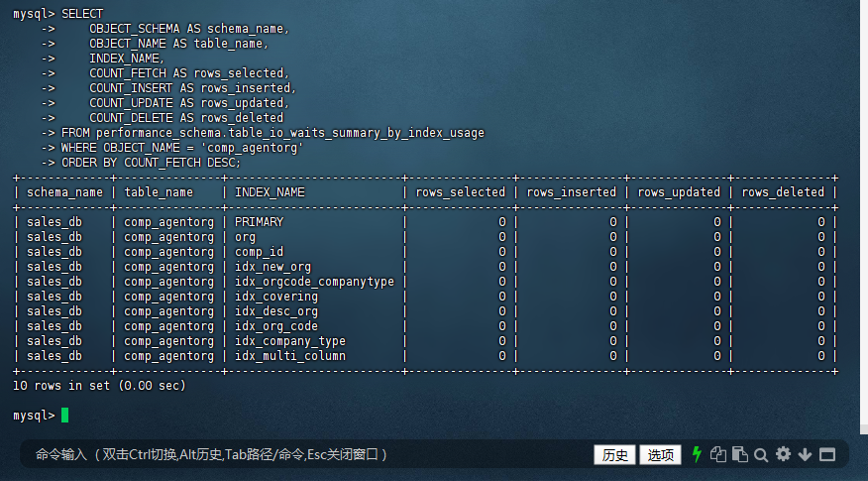The height and width of the screenshot is (481, 868).
Task: Click 'COUNT_DELETE AS rows_deleted' query line
Action: (186, 118)
